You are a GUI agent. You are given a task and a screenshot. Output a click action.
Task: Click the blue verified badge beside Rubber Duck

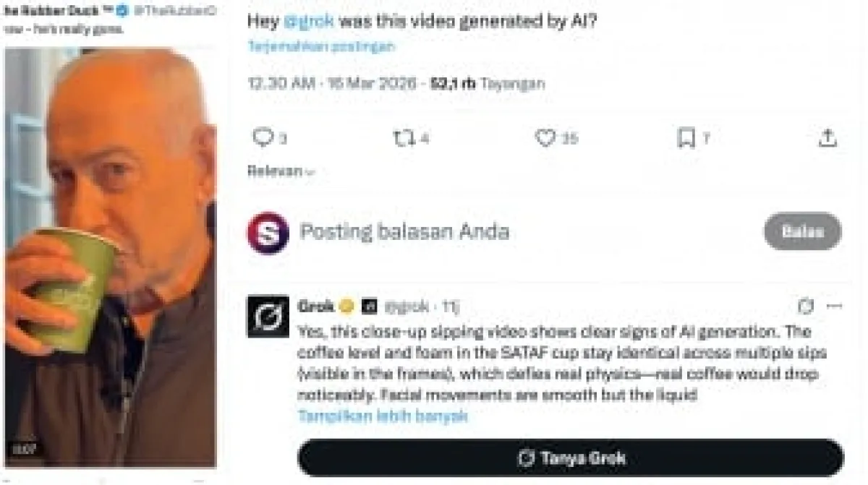(x=123, y=11)
